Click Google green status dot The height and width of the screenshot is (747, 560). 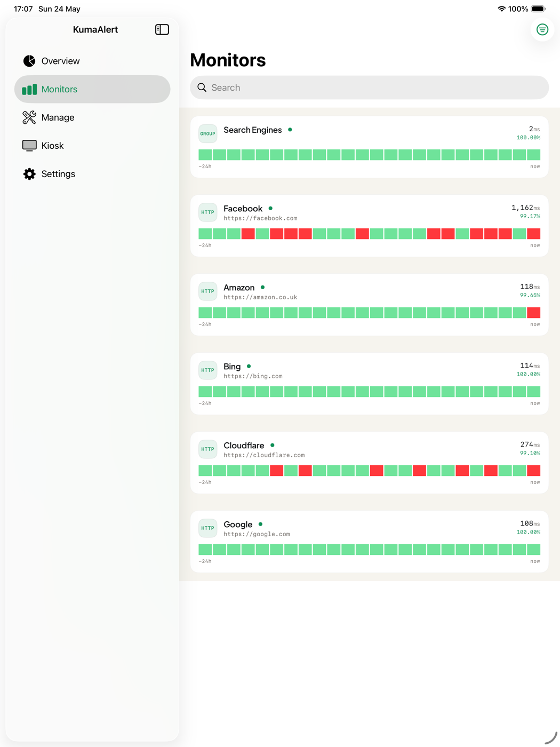[260, 525]
